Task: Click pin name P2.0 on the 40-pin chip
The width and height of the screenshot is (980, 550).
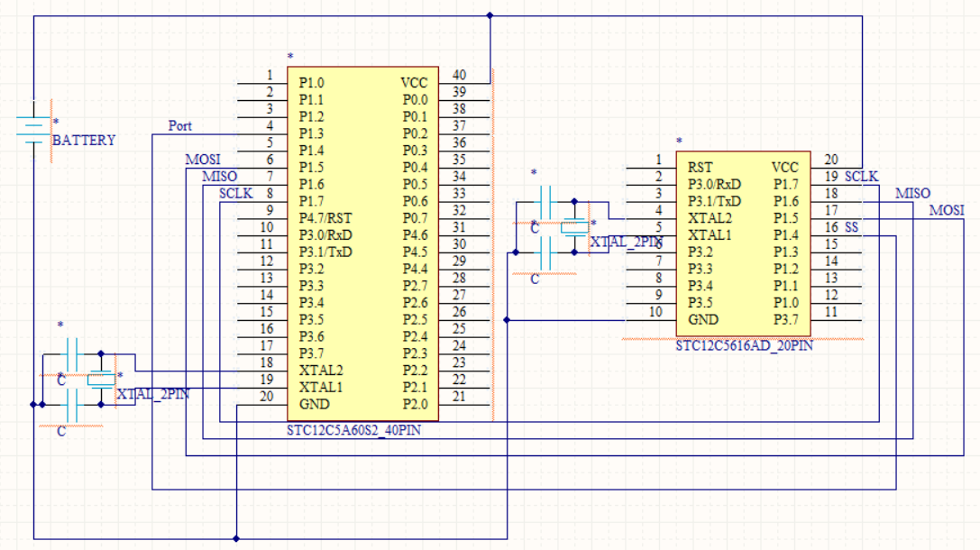Action: pos(415,404)
